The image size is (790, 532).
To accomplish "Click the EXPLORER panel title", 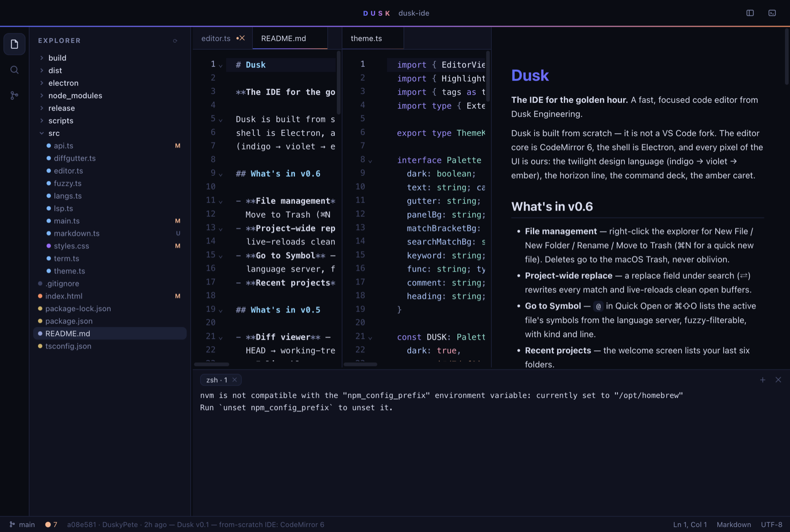I will click(59, 41).
